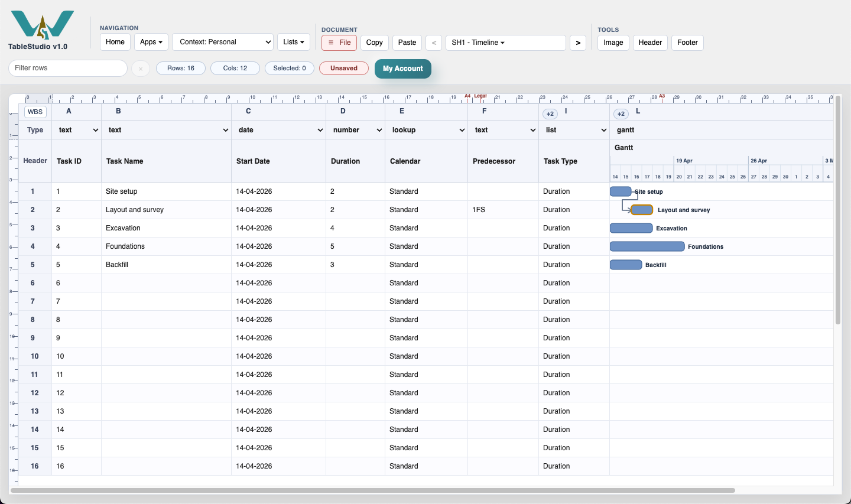Screen dimensions: 851x504
Task: Click the Home navigation button
Action: coord(115,42)
